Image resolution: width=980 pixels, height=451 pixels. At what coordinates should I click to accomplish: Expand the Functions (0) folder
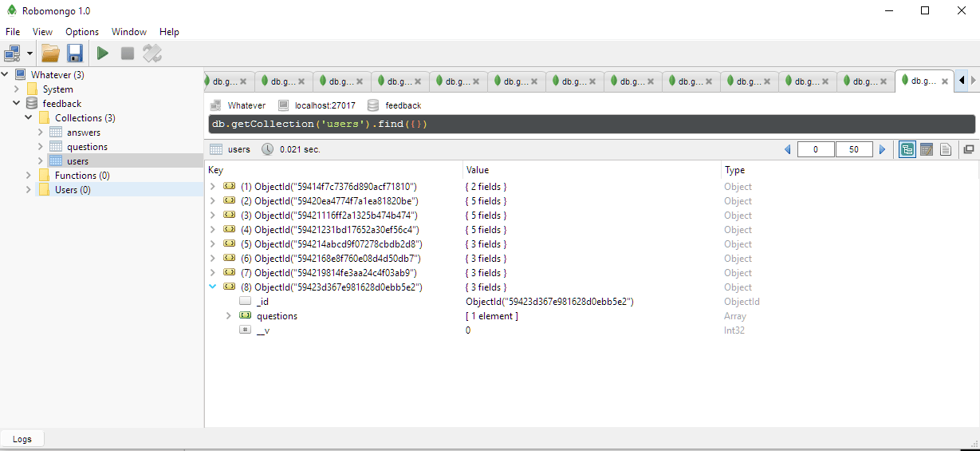click(29, 176)
